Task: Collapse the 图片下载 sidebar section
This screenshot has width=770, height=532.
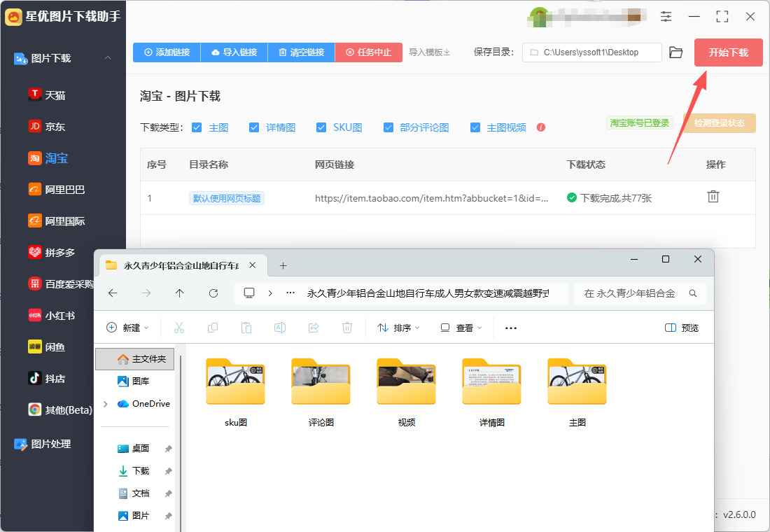Action: pos(108,58)
